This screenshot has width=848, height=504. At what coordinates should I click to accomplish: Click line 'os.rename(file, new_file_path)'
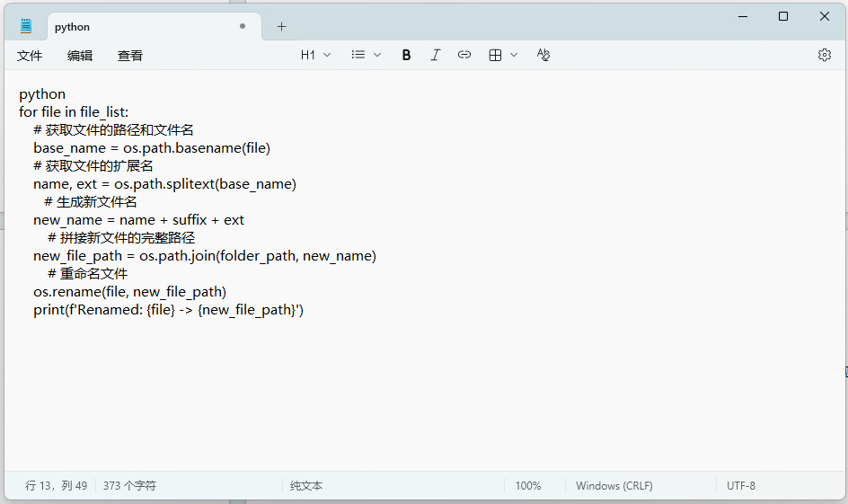(x=129, y=292)
